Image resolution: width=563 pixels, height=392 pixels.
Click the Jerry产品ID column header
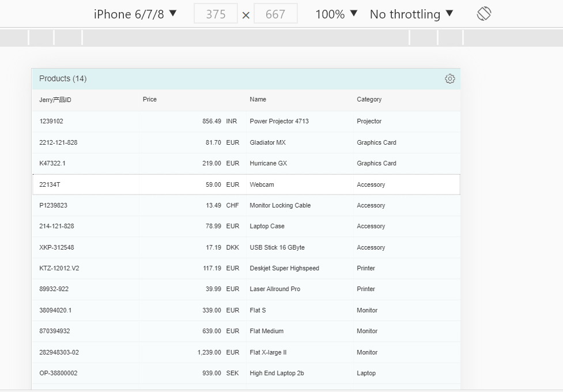pyautogui.click(x=55, y=100)
